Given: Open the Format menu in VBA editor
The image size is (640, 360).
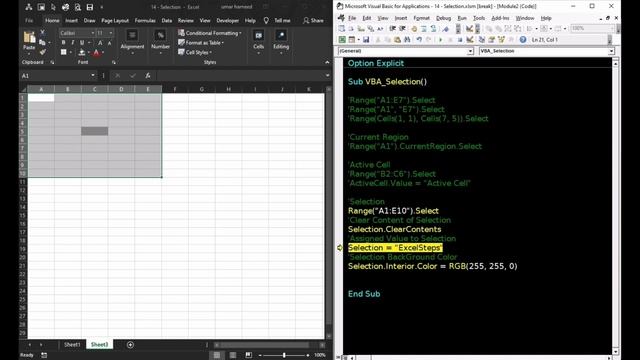Looking at the screenshot, I should click(421, 18).
